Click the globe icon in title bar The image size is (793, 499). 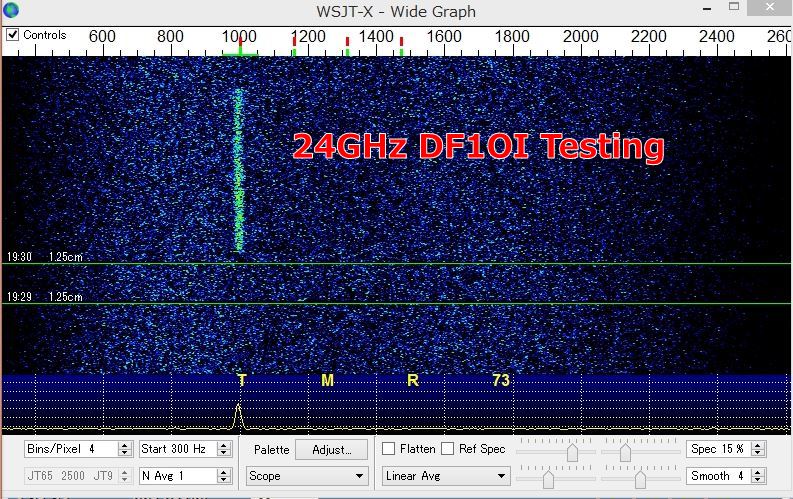pos(11,10)
